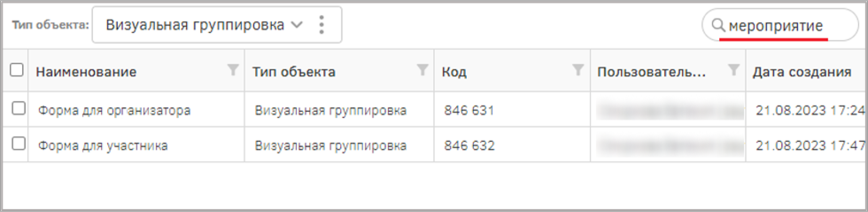Viewport: 868px width, 212px height.
Task: Open the Форма для организатора entry
Action: 114,110
